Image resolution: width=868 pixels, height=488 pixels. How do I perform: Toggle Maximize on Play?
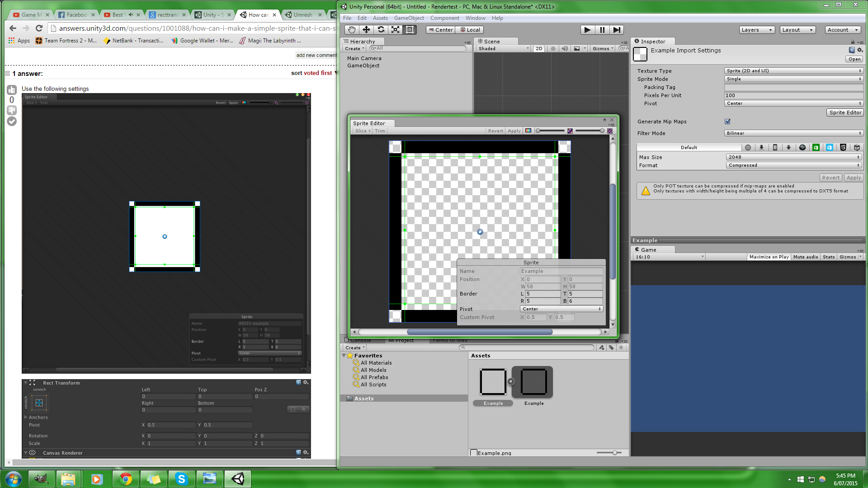click(769, 257)
